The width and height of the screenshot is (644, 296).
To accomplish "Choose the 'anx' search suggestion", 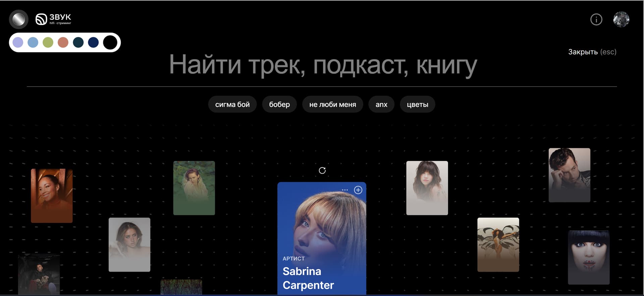I will [x=381, y=104].
